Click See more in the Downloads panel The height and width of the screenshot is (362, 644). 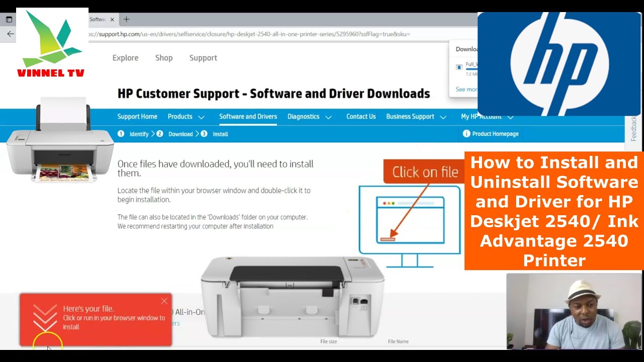466,89
